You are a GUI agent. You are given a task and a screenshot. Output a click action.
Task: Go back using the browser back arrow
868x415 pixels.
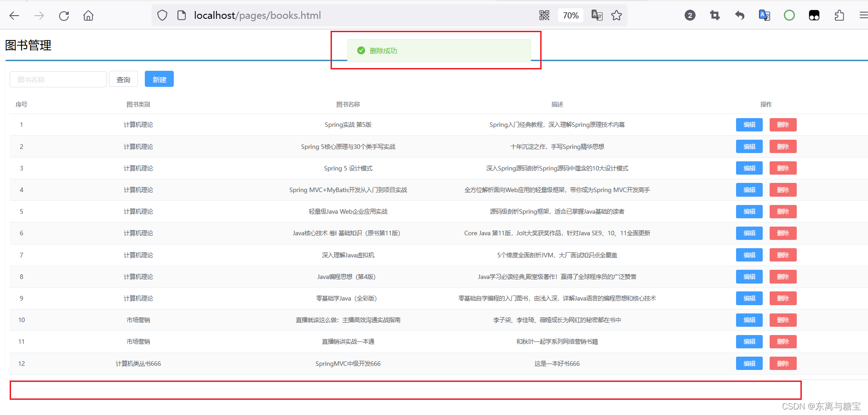click(x=14, y=16)
